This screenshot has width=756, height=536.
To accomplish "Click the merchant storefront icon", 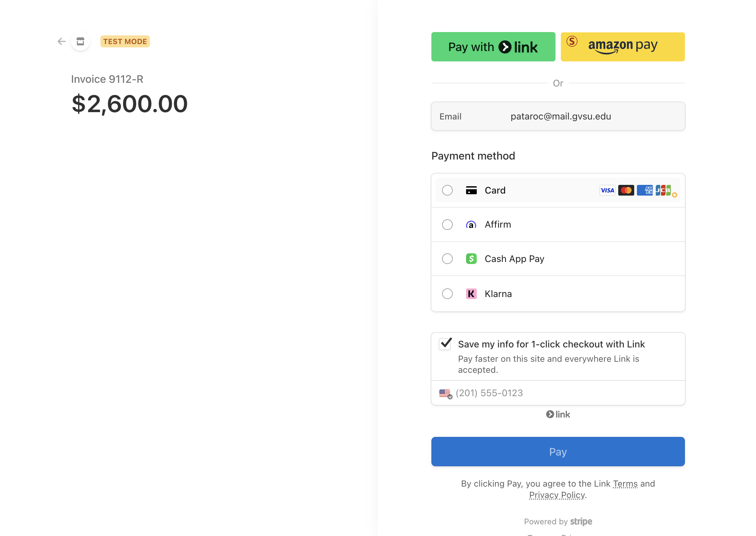I will coord(80,41).
